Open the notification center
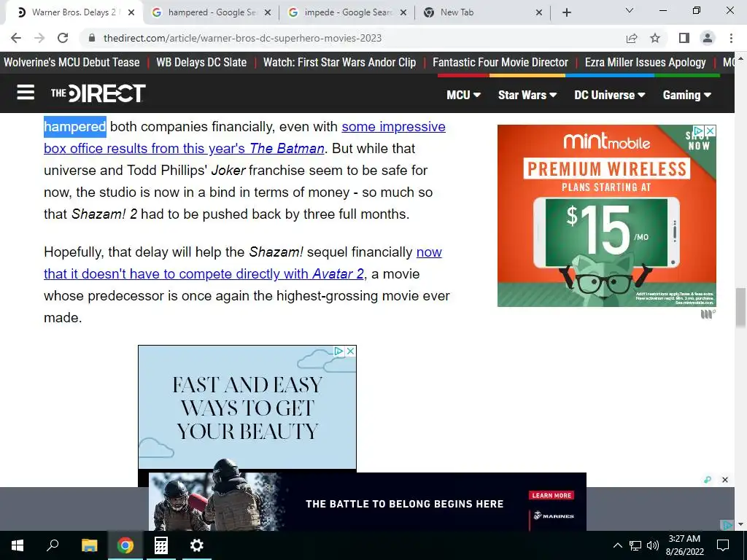Image resolution: width=747 pixels, height=560 pixels. 723,545
